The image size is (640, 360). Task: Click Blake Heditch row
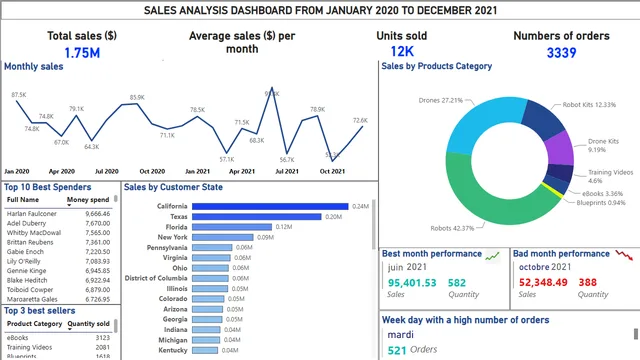coord(58,280)
